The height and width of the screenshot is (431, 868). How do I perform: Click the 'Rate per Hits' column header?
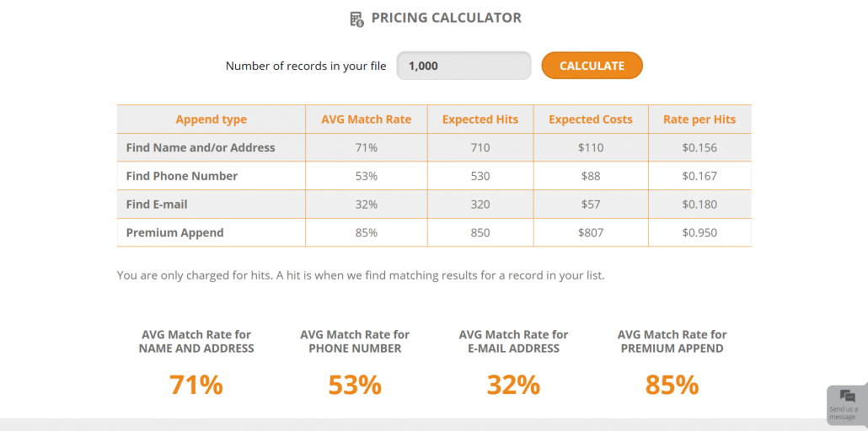pyautogui.click(x=699, y=120)
